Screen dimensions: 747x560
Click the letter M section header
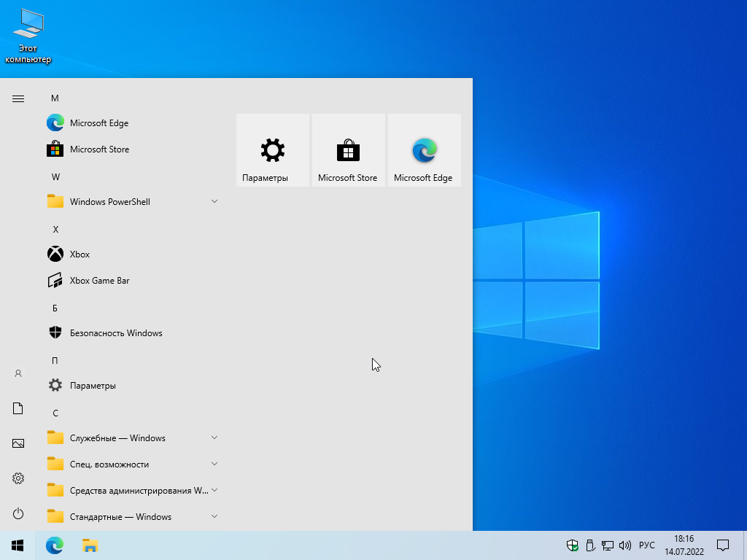coord(55,98)
